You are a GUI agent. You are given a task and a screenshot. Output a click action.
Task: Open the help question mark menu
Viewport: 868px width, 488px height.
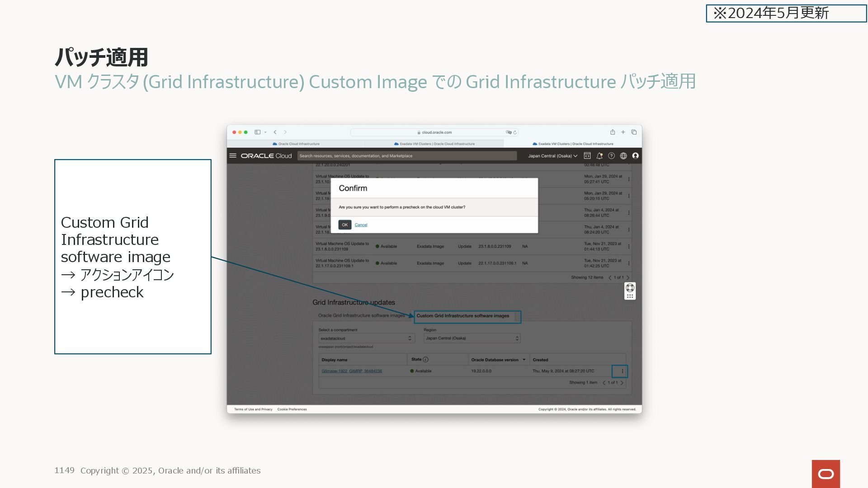611,155
